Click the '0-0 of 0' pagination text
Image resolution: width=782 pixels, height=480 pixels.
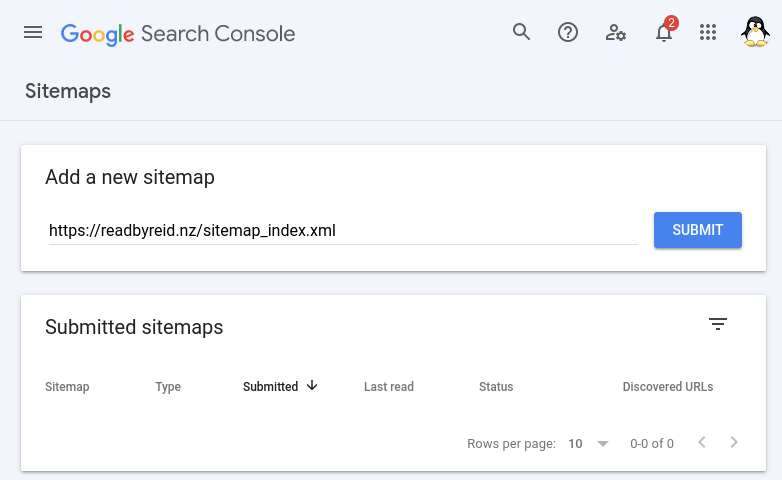[652, 444]
